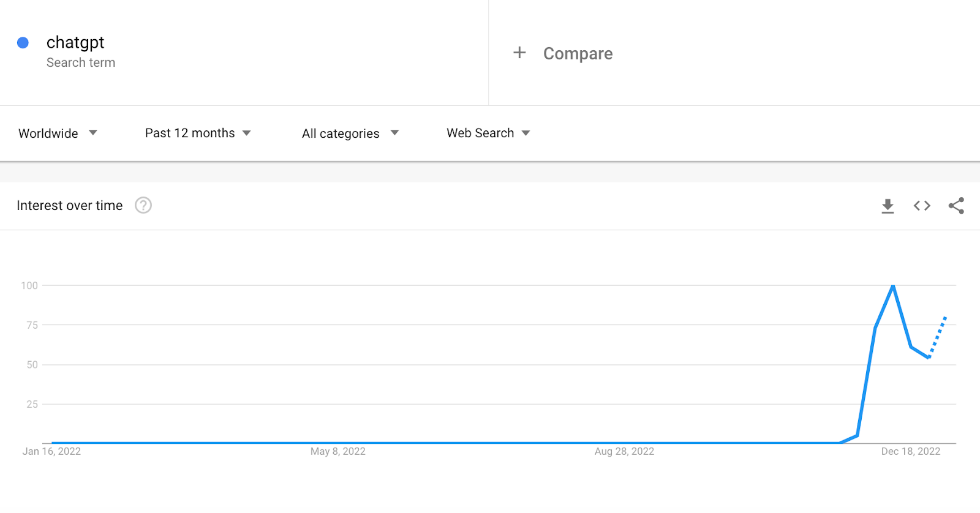The width and height of the screenshot is (980, 513).
Task: Open the Past 12 months dropdown
Action: pyautogui.click(x=198, y=133)
